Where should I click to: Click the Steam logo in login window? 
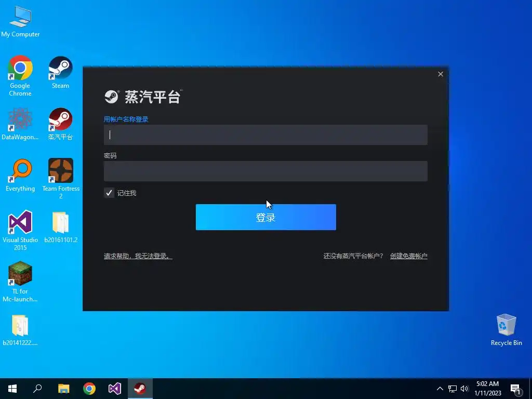111,97
